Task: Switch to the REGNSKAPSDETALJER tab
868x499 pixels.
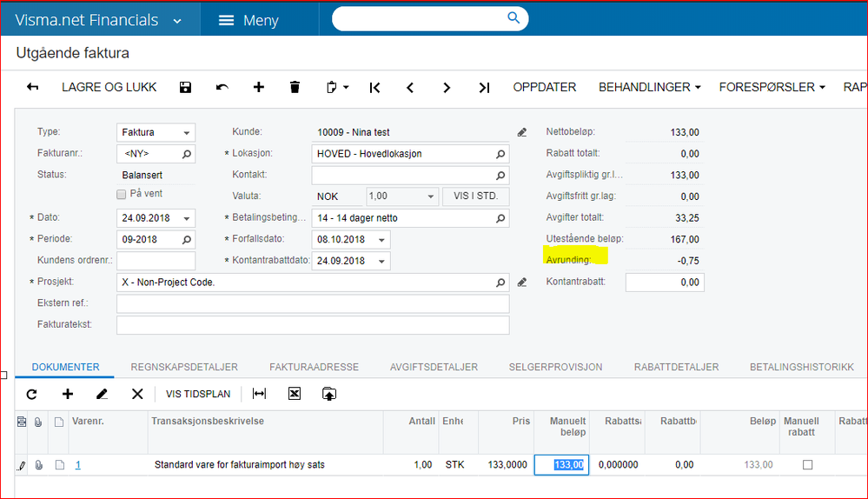Action: [x=184, y=367]
